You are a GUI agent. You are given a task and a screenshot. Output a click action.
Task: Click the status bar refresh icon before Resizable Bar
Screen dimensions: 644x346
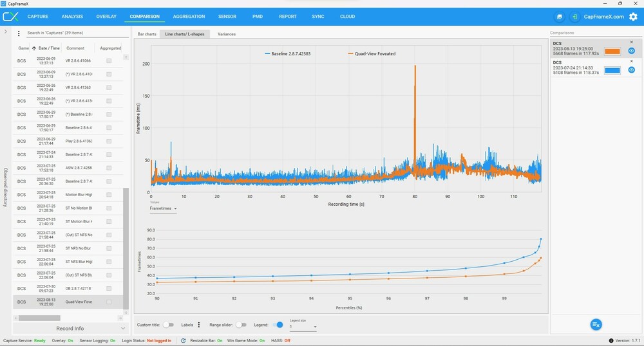(183, 341)
